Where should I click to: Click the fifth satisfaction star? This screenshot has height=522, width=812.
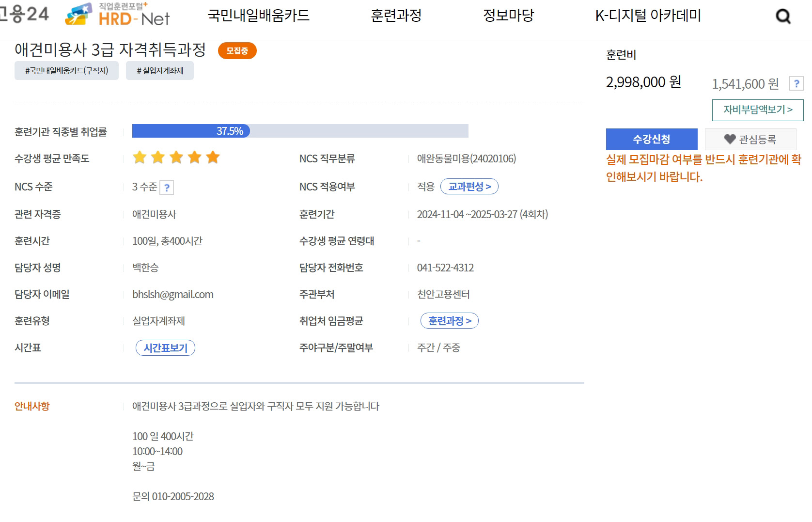(213, 158)
